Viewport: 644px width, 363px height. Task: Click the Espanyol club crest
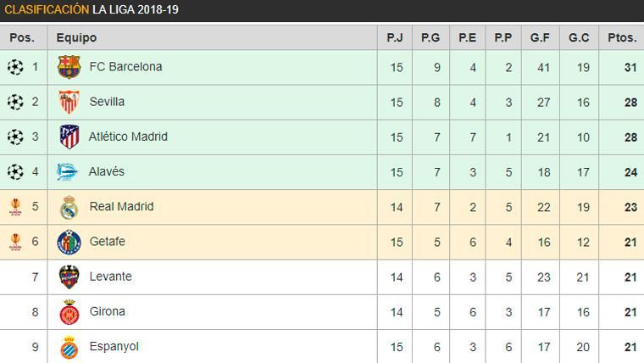(x=69, y=347)
